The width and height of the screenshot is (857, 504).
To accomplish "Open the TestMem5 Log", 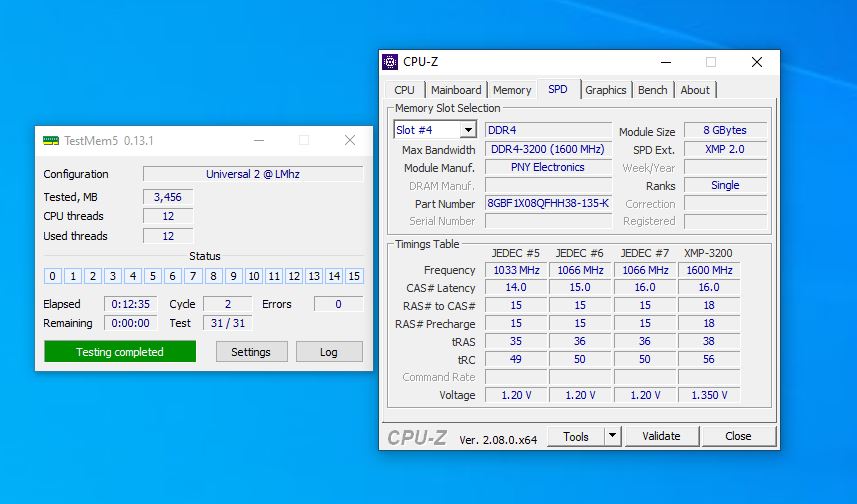I will [329, 352].
